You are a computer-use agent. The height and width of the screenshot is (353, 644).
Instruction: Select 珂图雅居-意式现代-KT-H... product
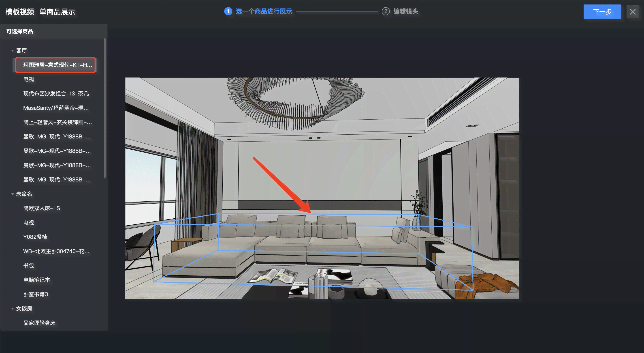57,65
